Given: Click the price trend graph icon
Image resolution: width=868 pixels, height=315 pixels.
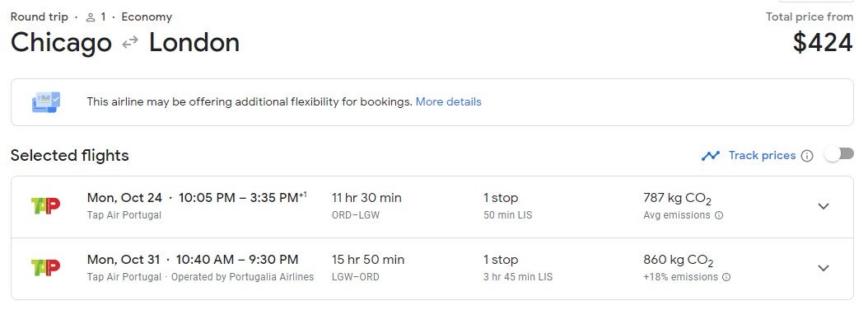Looking at the screenshot, I should click(x=710, y=156).
